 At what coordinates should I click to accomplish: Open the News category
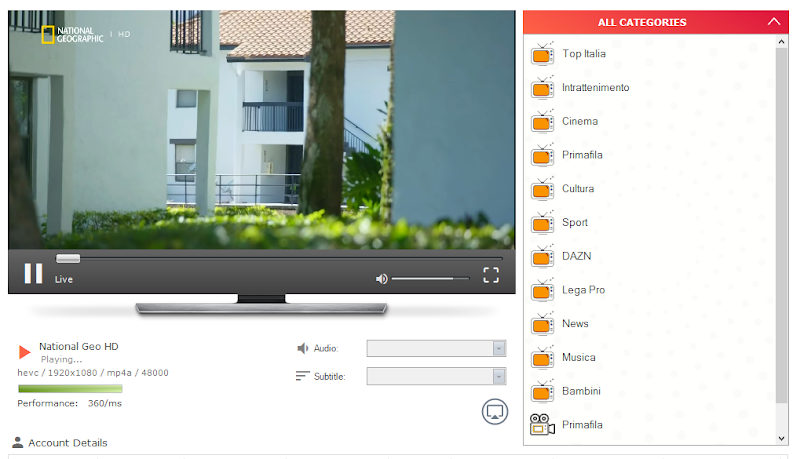(575, 323)
